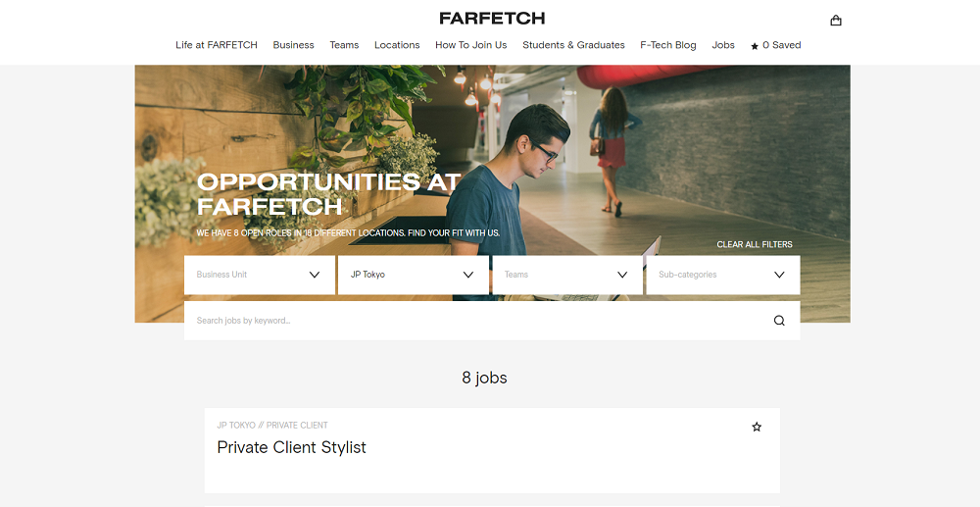Image resolution: width=980 pixels, height=507 pixels.
Task: Click the star icon beside 0 Saved
Action: point(755,46)
